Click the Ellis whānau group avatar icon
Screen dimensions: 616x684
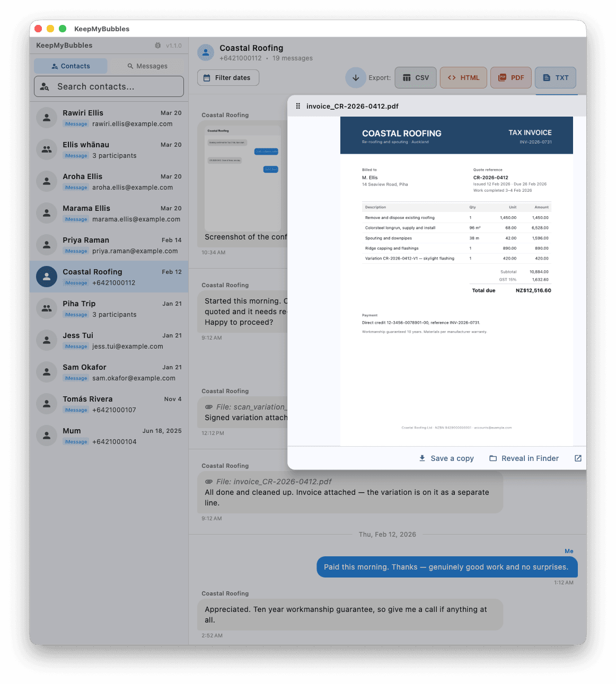47,149
